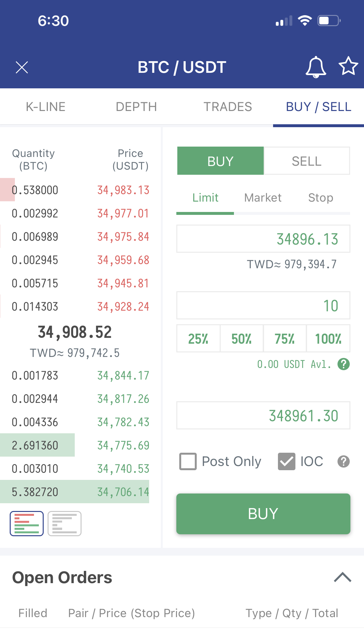The image size is (364, 643).
Task: Enable the Post Only checkbox
Action: click(188, 461)
